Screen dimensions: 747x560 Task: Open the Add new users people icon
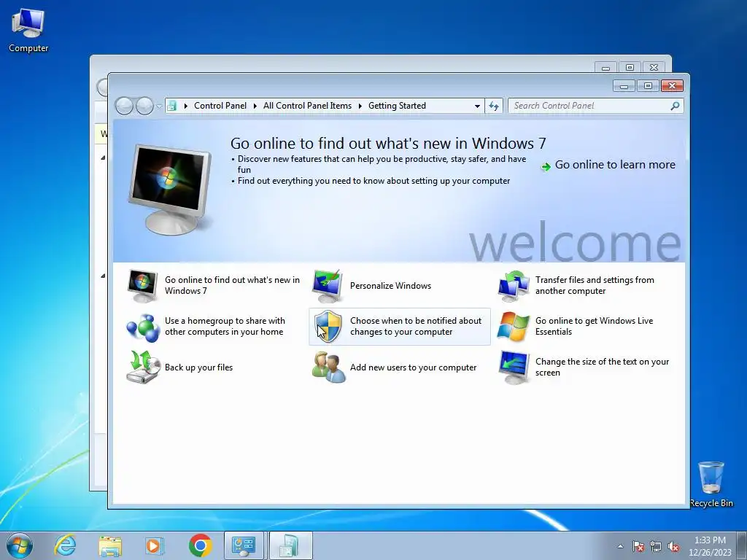pos(328,367)
